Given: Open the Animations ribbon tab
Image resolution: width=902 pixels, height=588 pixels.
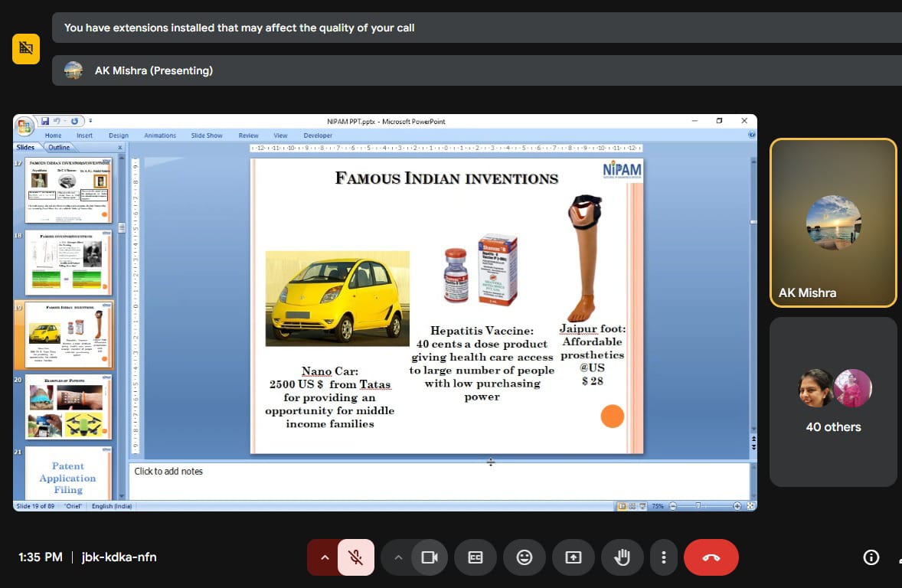Looking at the screenshot, I should coord(160,136).
